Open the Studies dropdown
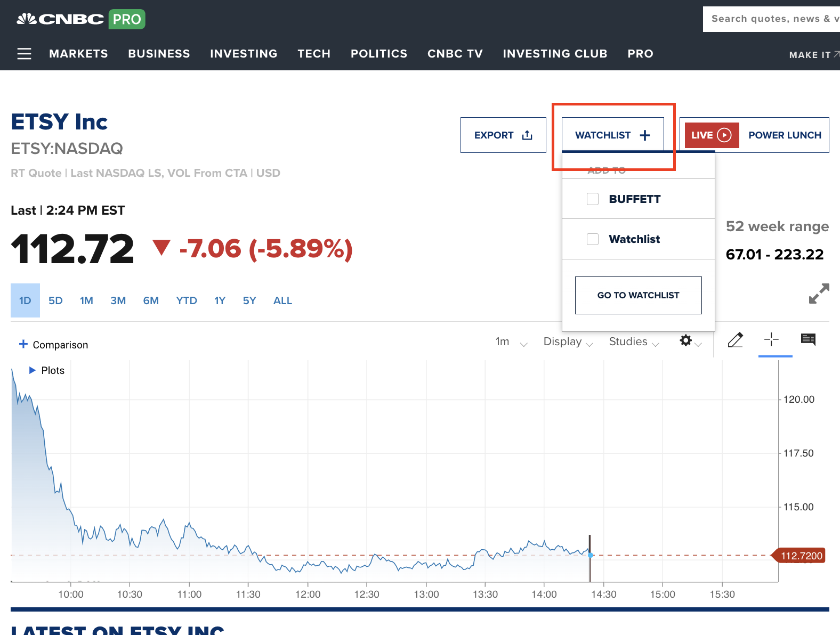Screen dimensions: 840x635 click(x=634, y=342)
